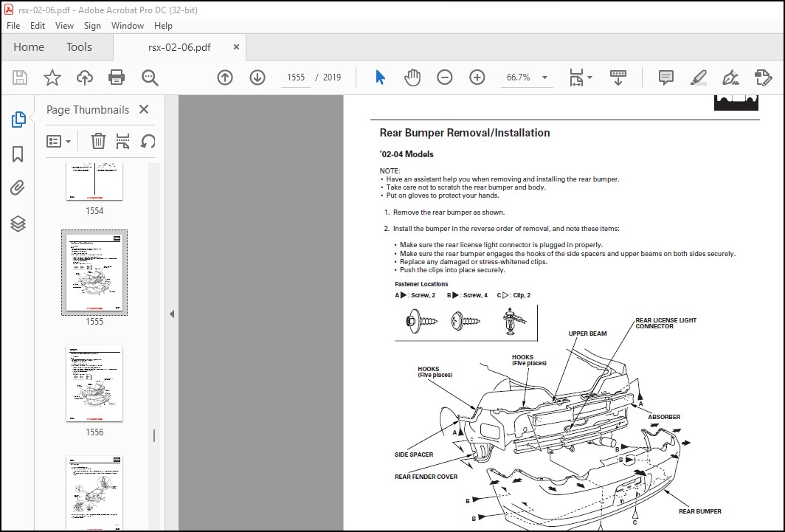Select the page 1554 thumbnail
The height and width of the screenshot is (532, 785).
[x=94, y=182]
